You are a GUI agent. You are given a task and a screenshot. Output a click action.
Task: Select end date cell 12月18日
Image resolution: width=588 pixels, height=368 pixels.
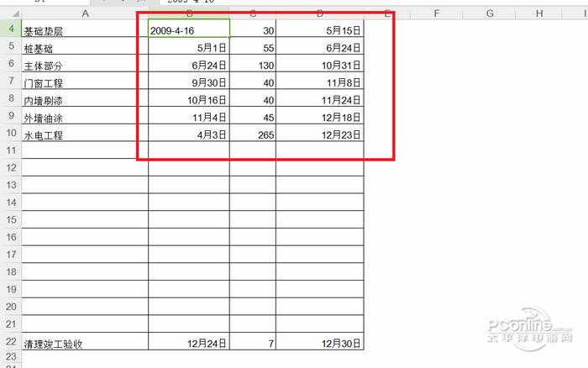pos(320,115)
